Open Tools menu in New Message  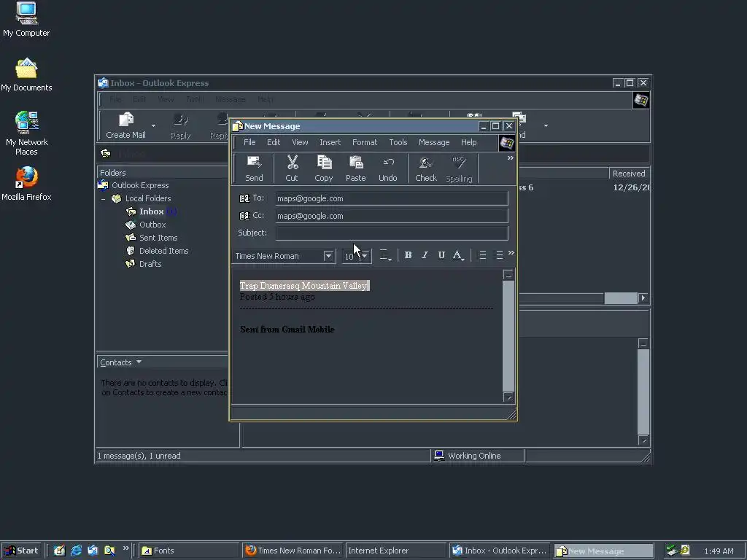398,142
